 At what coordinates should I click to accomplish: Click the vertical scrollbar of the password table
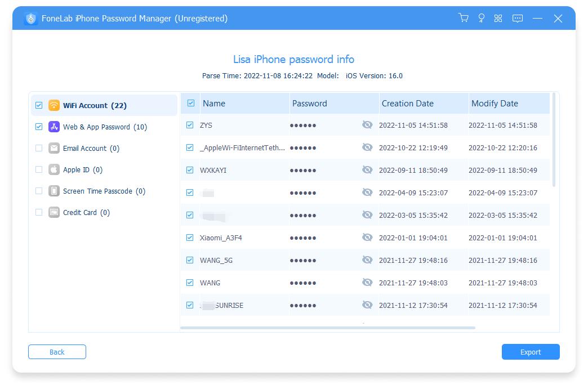click(554, 140)
